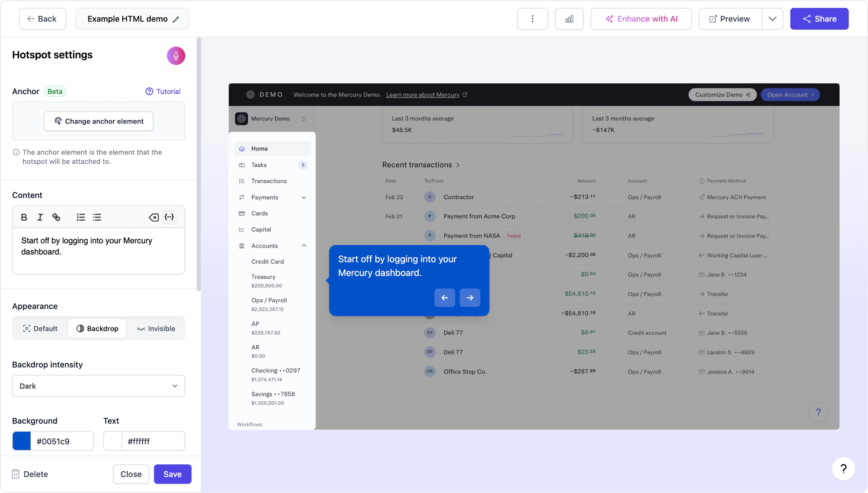The width and height of the screenshot is (868, 493).
Task: Toggle italic formatting in content editor
Action: click(x=40, y=217)
